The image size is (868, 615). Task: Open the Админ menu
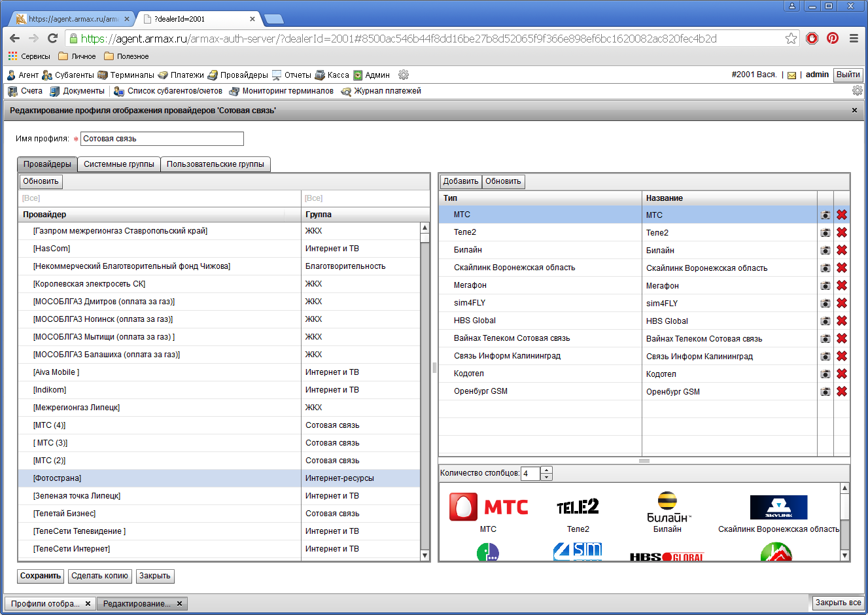point(372,75)
